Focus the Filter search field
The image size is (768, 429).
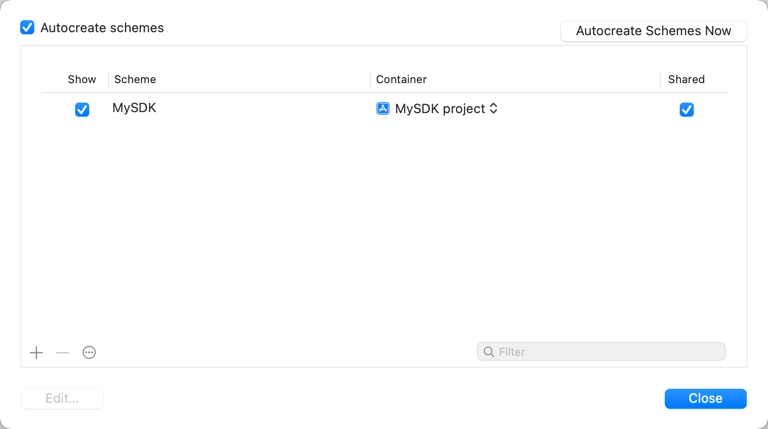pos(601,352)
